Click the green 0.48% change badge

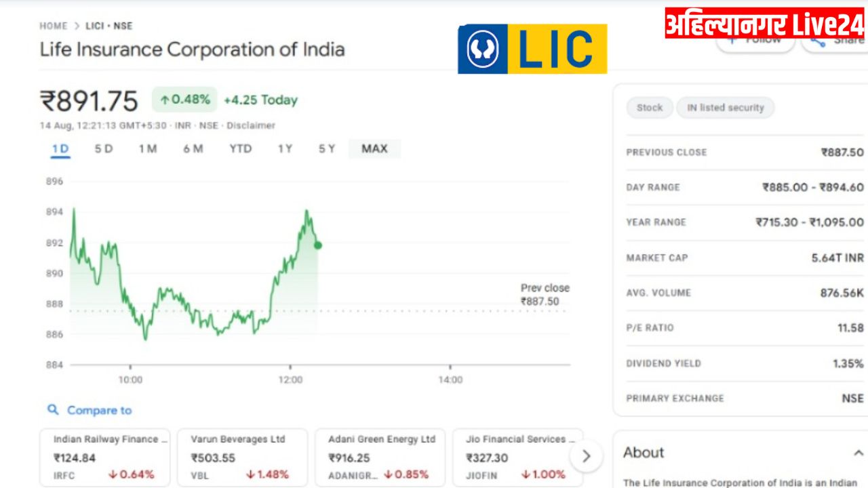click(x=184, y=100)
